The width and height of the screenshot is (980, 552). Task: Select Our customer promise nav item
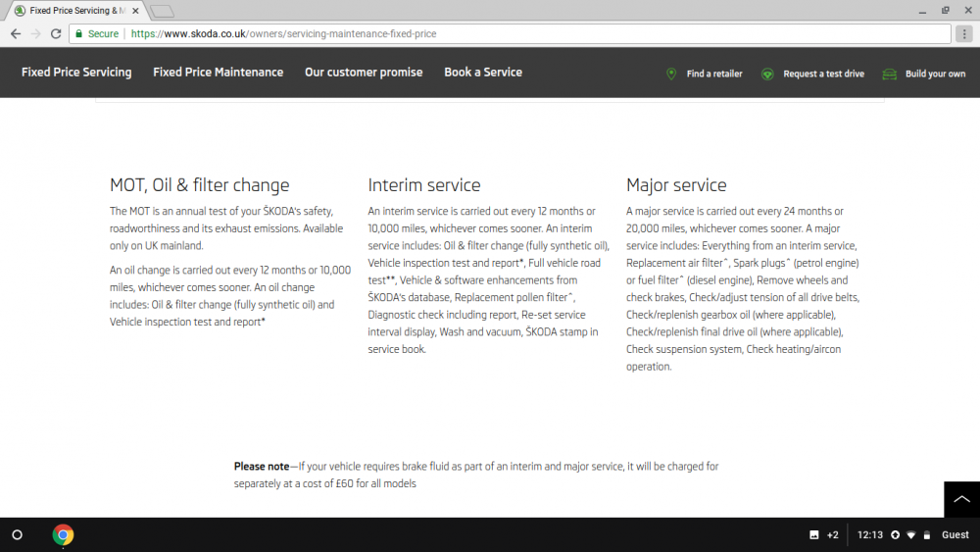coord(364,72)
